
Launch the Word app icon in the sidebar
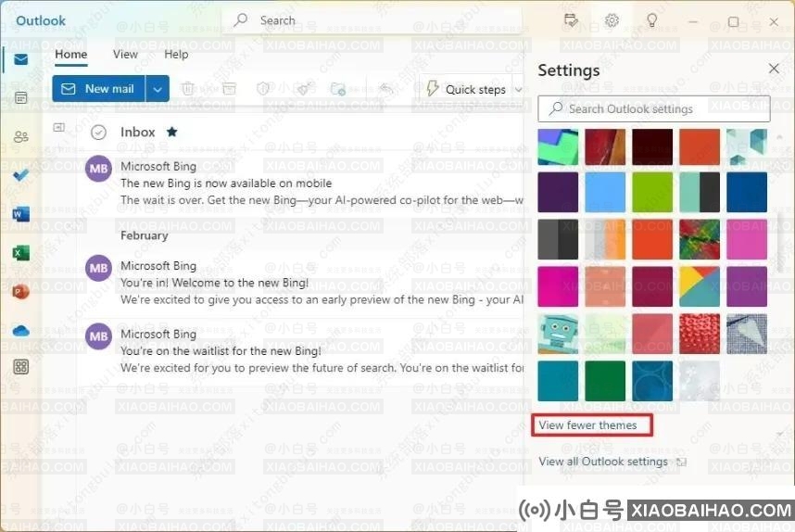pyautogui.click(x=20, y=214)
